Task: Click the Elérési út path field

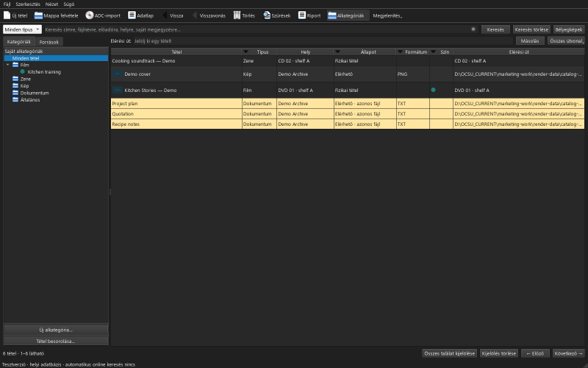Action: tap(323, 41)
